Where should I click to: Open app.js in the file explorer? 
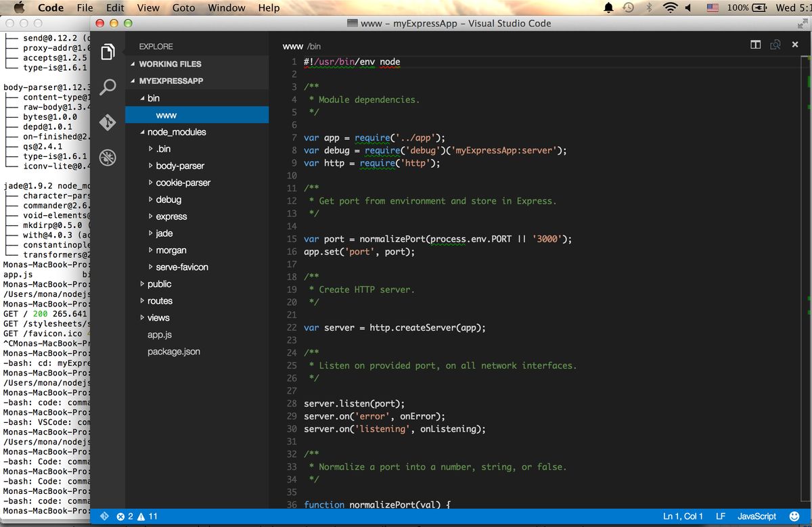(160, 335)
